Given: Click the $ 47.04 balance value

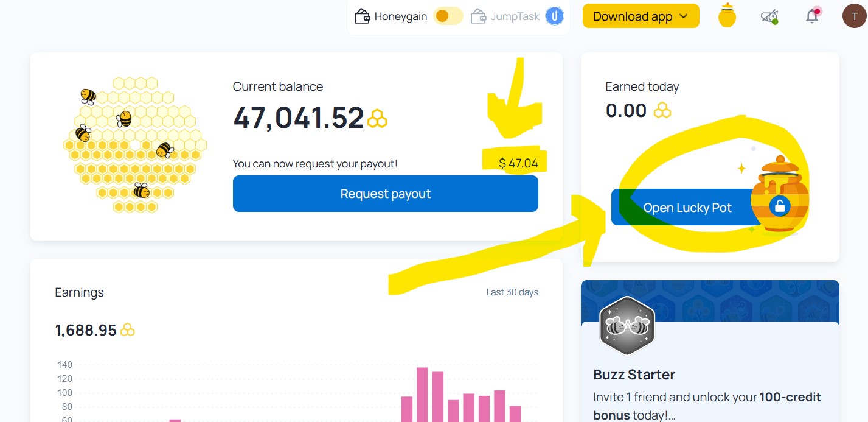Looking at the screenshot, I should [x=518, y=163].
